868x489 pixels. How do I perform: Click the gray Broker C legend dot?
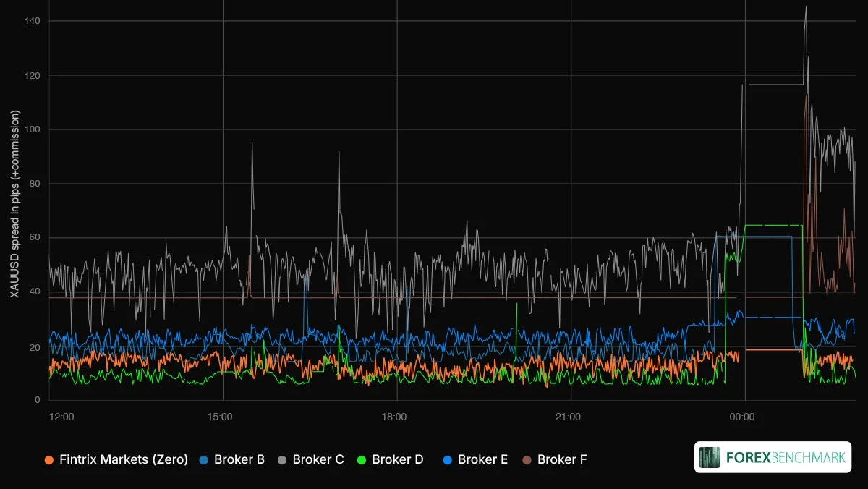pos(283,459)
